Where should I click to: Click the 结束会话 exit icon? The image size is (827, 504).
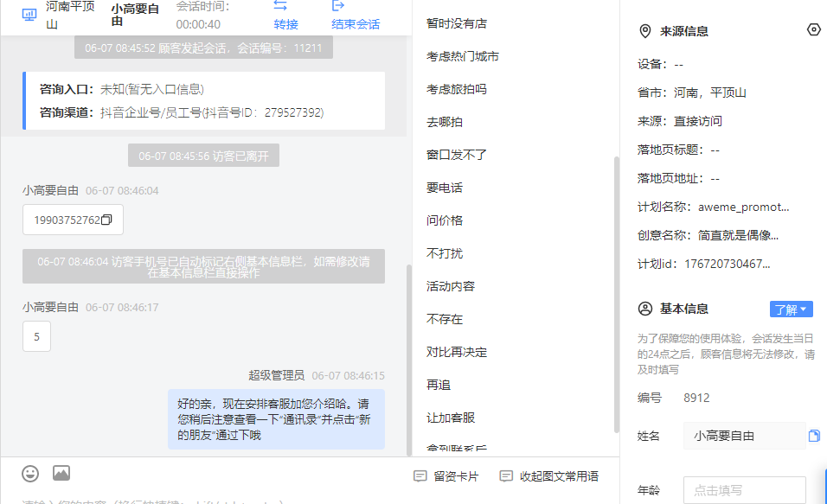338,6
